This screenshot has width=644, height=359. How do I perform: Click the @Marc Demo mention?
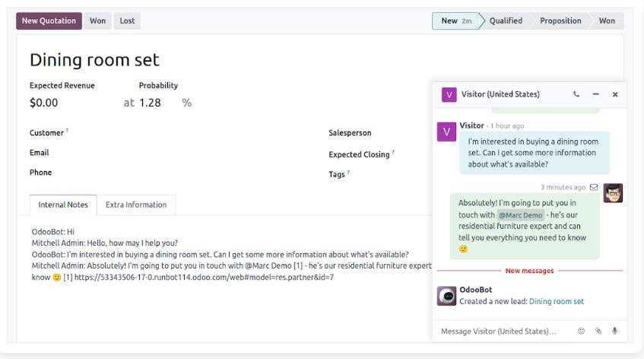pos(521,215)
